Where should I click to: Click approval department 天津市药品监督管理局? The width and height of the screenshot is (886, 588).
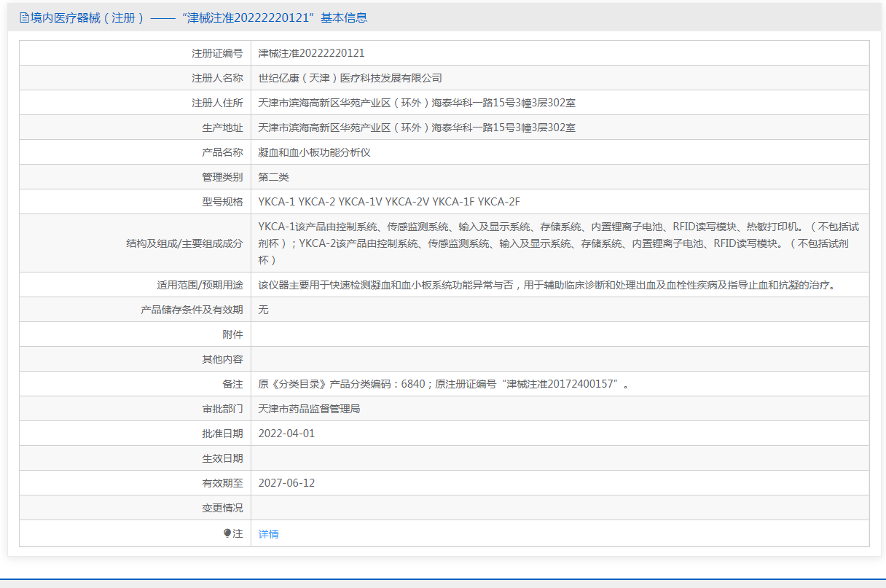tap(309, 409)
